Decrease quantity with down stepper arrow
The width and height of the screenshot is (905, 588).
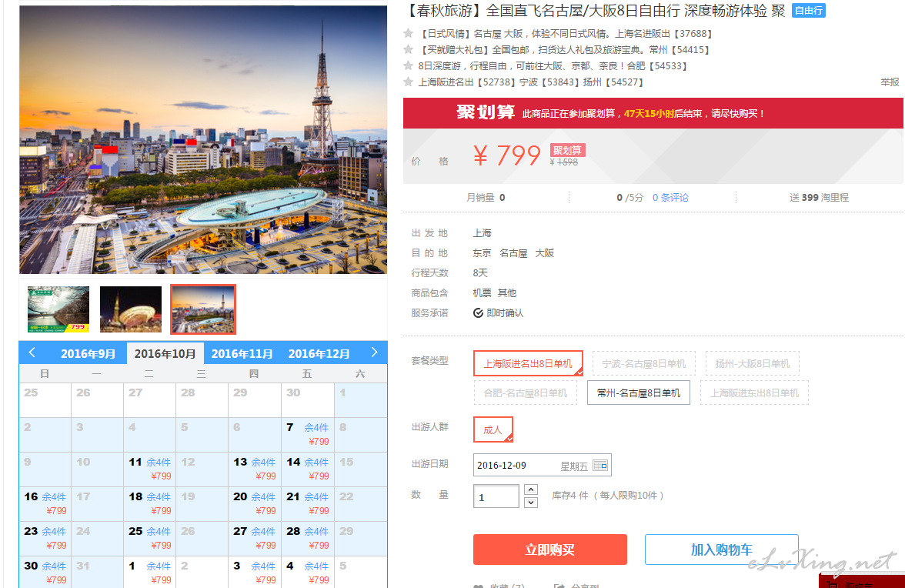[x=531, y=503]
